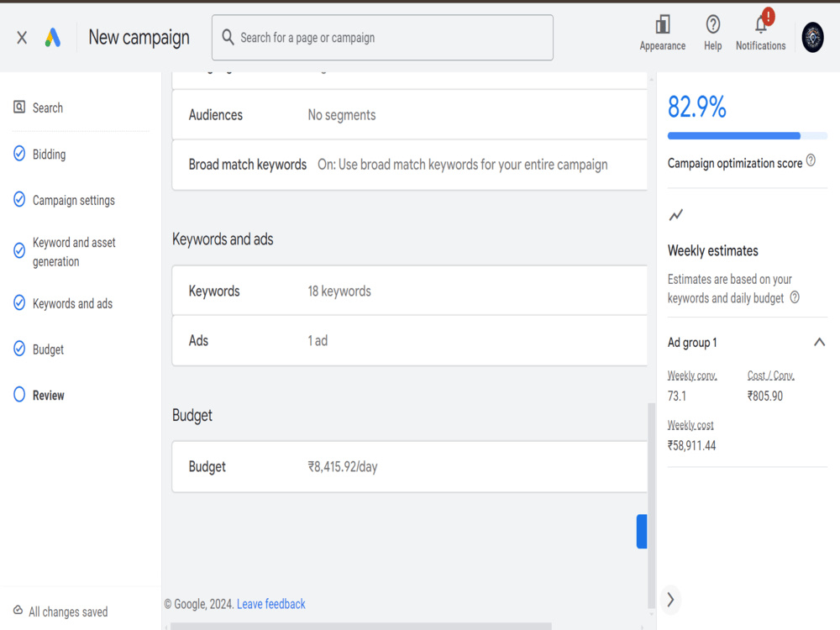Collapse the right side panel with arrow

click(x=670, y=599)
